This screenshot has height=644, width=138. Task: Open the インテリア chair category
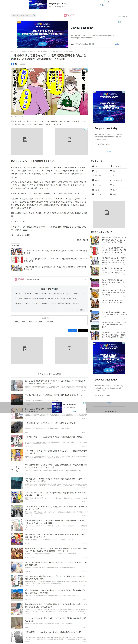(x=100, y=185)
